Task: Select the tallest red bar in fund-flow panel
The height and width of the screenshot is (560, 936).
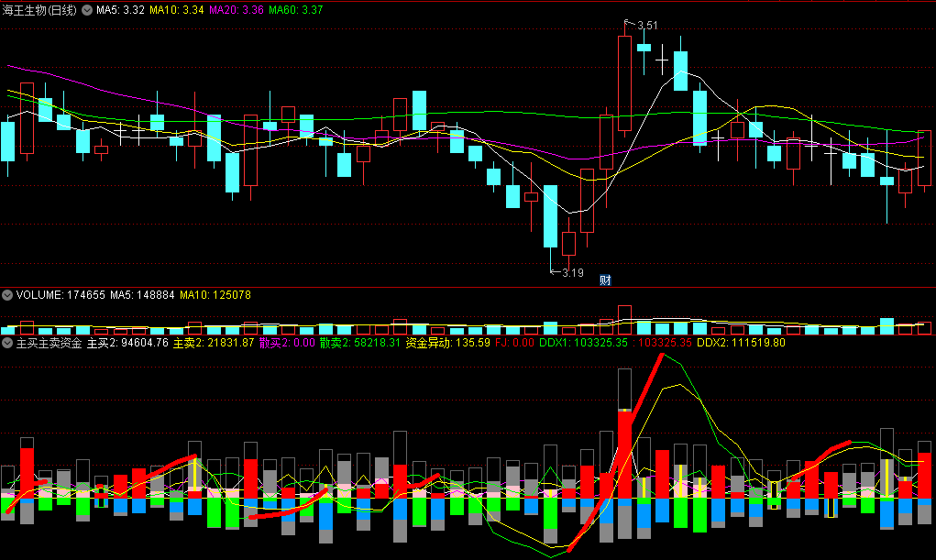Action: pos(624,454)
